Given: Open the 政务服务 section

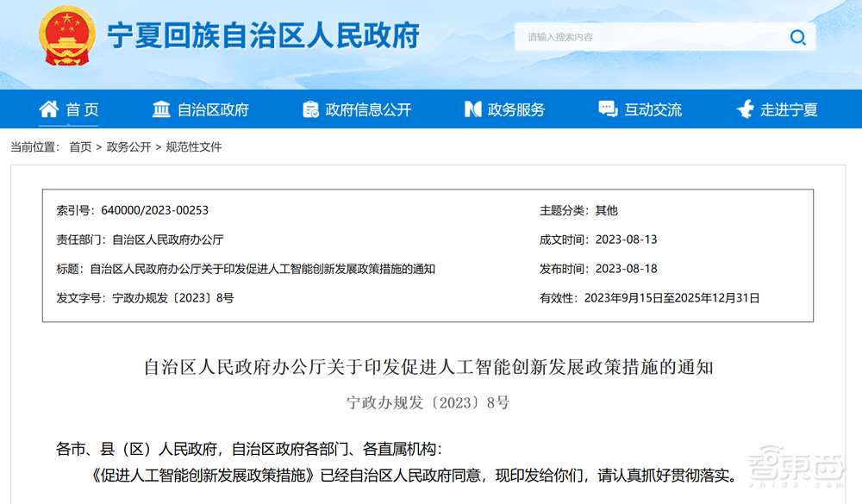Looking at the screenshot, I should coord(517,109).
